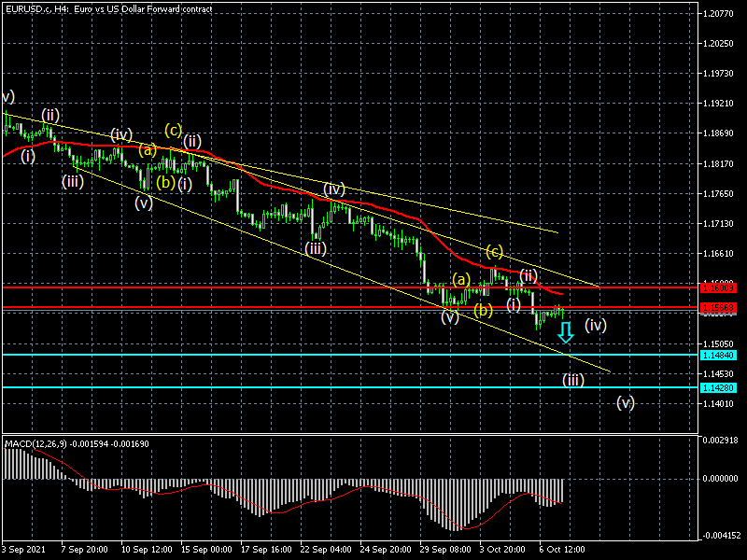Click the cyan 1.14840 price tag
747x560 pixels.
(721, 356)
